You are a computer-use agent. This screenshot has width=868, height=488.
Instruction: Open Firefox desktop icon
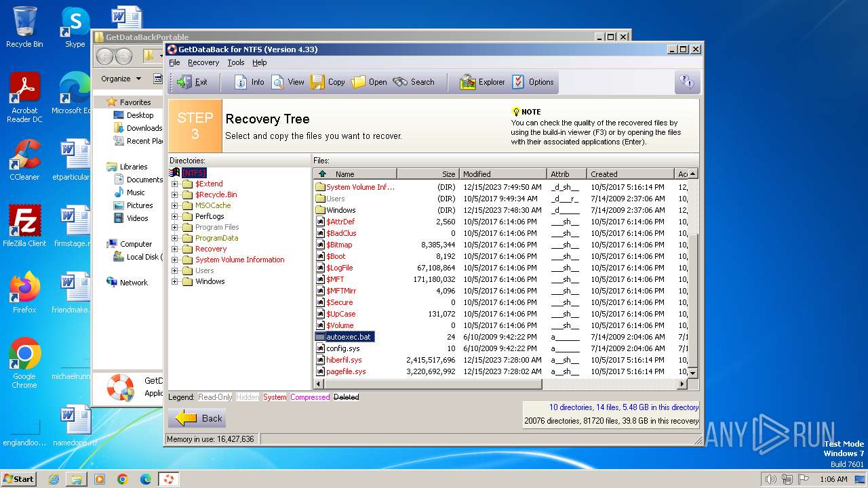[x=24, y=292]
